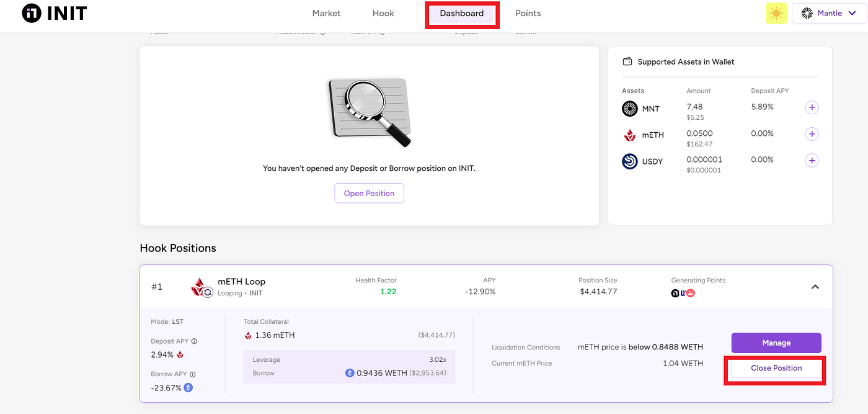The image size is (868, 414).
Task: Click the Leverage value 3.02x
Action: point(438,359)
